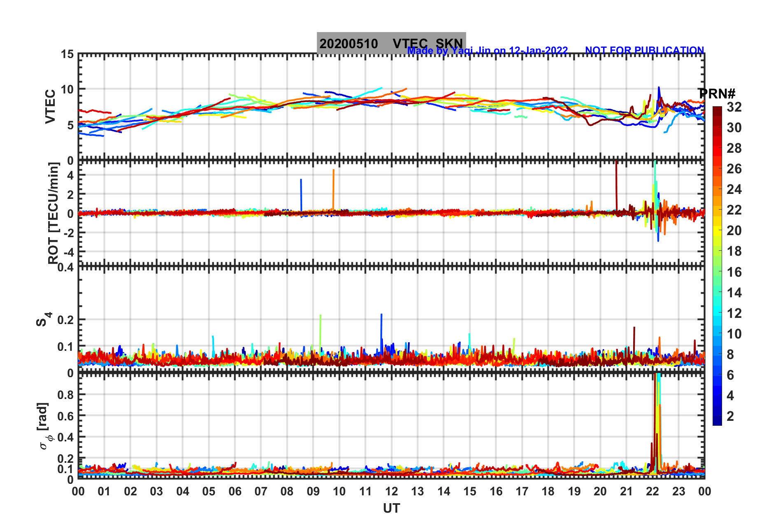Click the "ROT [TECU/min]" y-axis label
The image size is (783, 532).
pyautogui.click(x=53, y=213)
